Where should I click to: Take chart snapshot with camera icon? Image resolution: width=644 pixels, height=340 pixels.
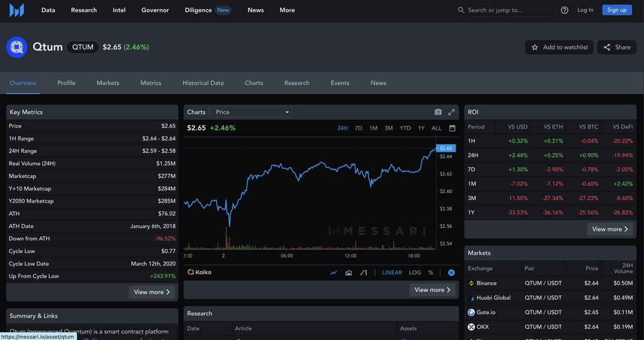(438, 112)
